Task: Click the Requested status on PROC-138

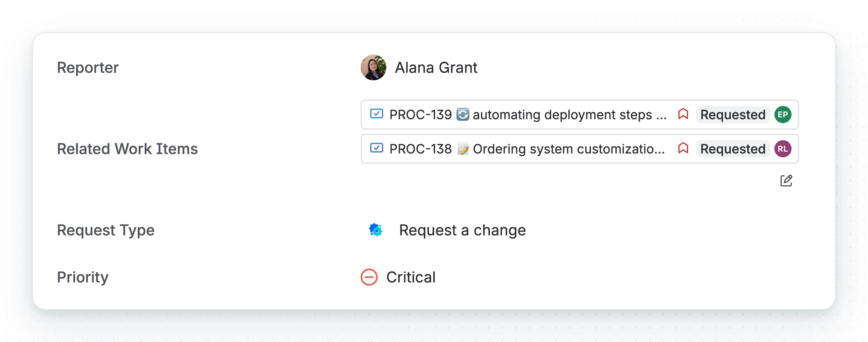Action: [x=733, y=149]
